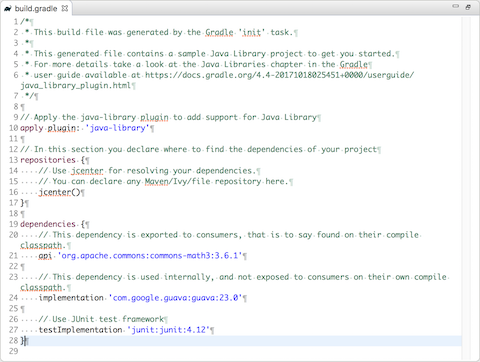
Task: Click the comment end '*/' on line 7
Action: click(x=29, y=96)
